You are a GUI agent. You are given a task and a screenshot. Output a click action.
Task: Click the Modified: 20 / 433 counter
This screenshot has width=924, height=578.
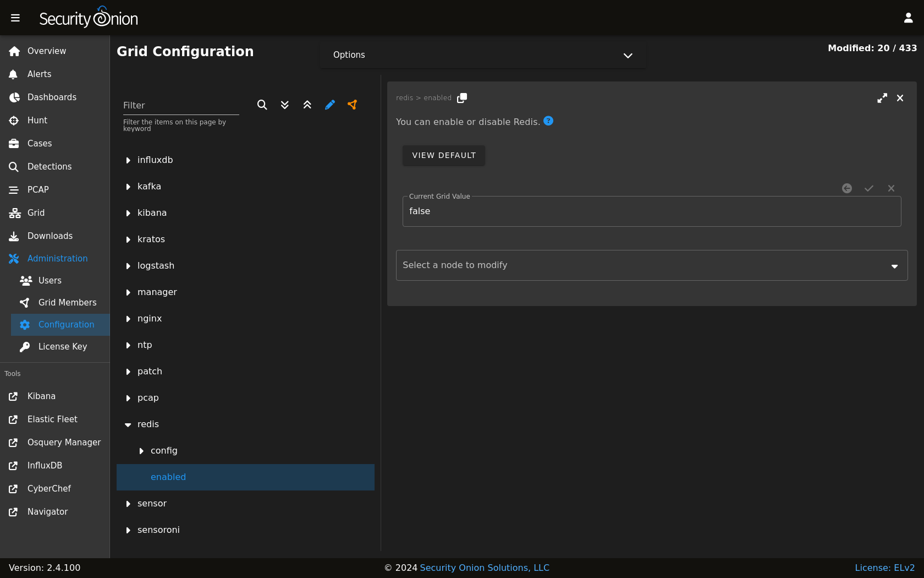tap(872, 48)
